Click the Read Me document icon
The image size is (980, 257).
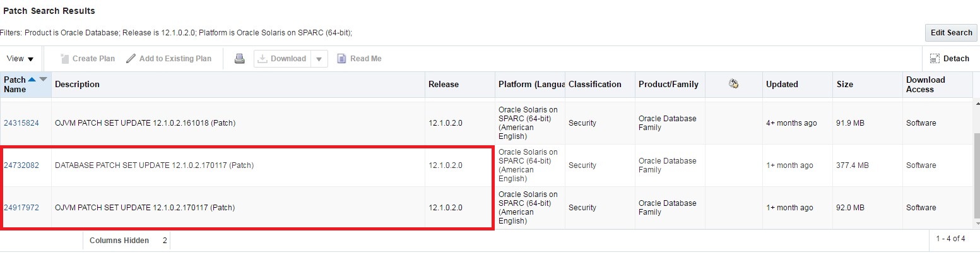pyautogui.click(x=341, y=59)
